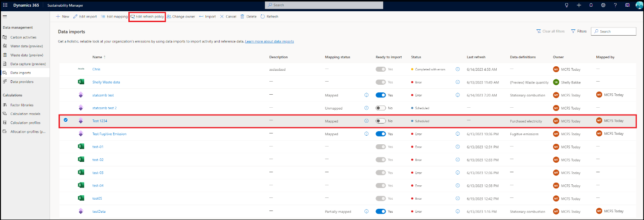Click Edit import in command bar

click(85, 16)
